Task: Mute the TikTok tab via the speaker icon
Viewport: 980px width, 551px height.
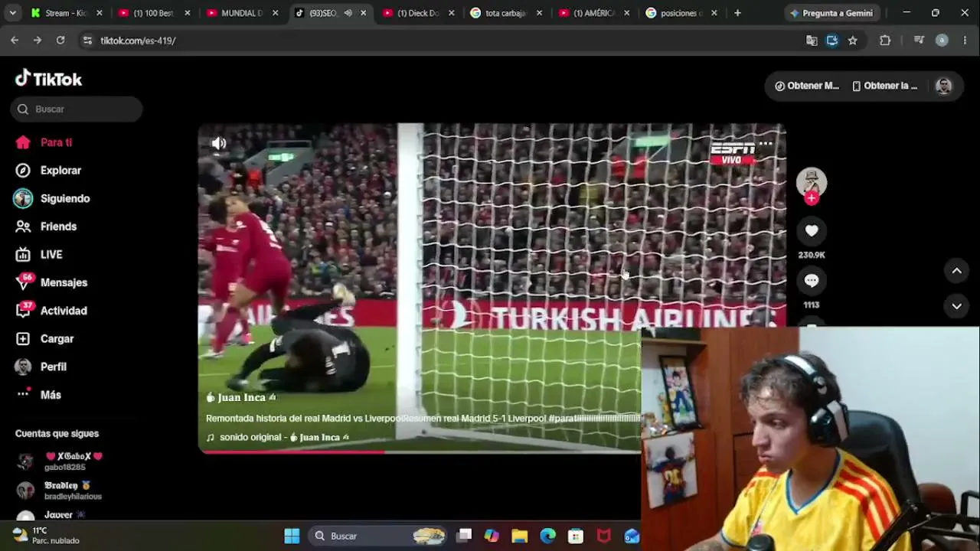Action: point(348,13)
